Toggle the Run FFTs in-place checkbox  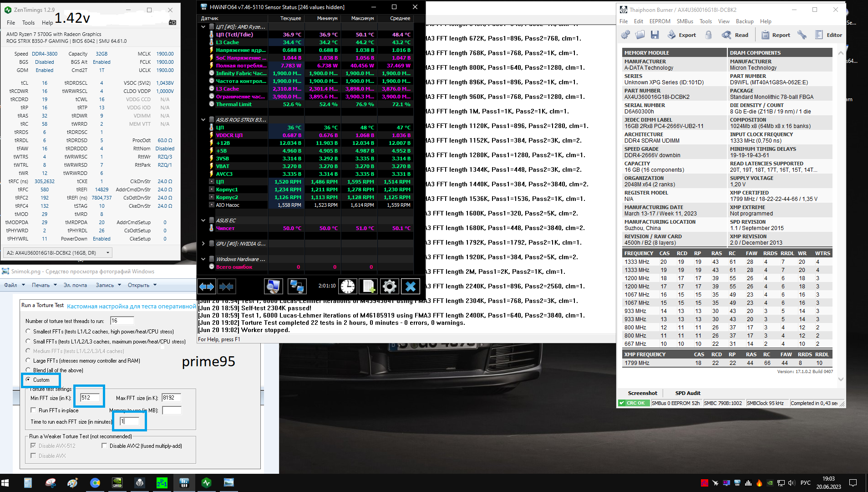33,410
